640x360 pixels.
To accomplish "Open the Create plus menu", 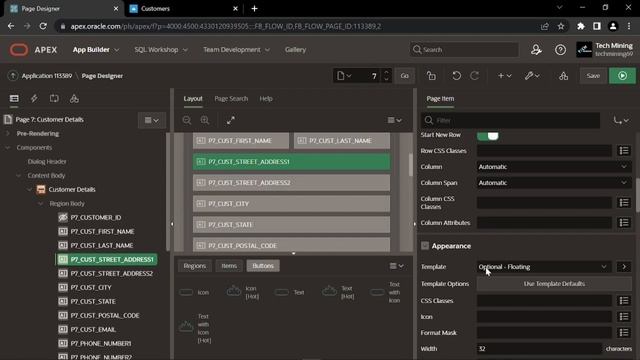I will coord(504,76).
